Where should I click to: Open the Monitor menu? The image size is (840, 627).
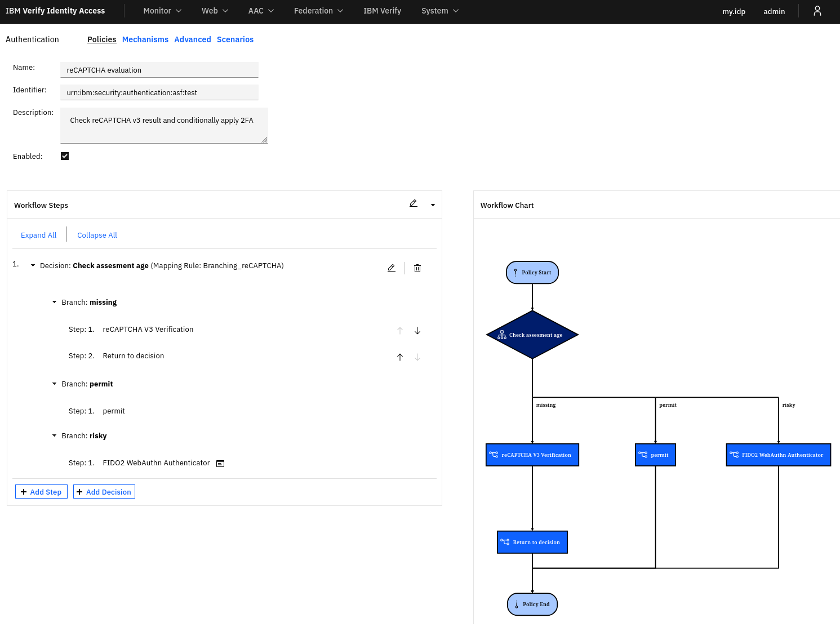162,11
